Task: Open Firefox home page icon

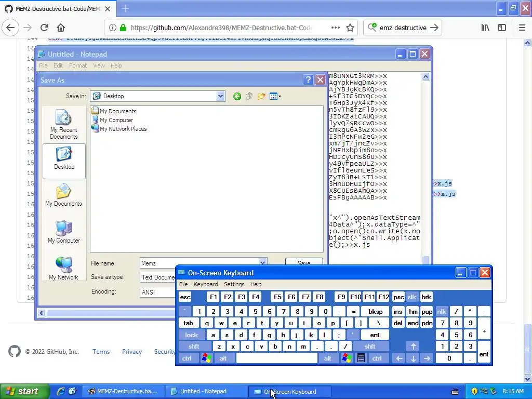Action: (x=61, y=28)
